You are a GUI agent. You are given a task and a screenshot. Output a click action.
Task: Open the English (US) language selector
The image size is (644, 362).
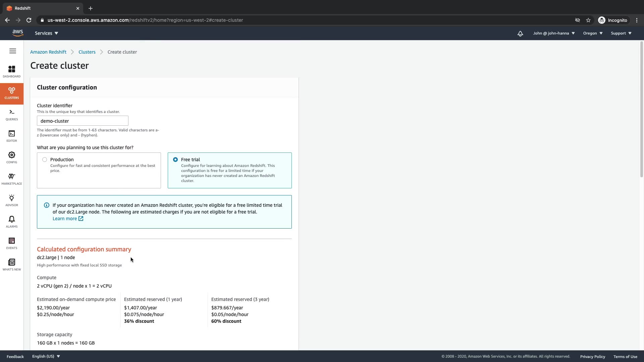click(46, 356)
